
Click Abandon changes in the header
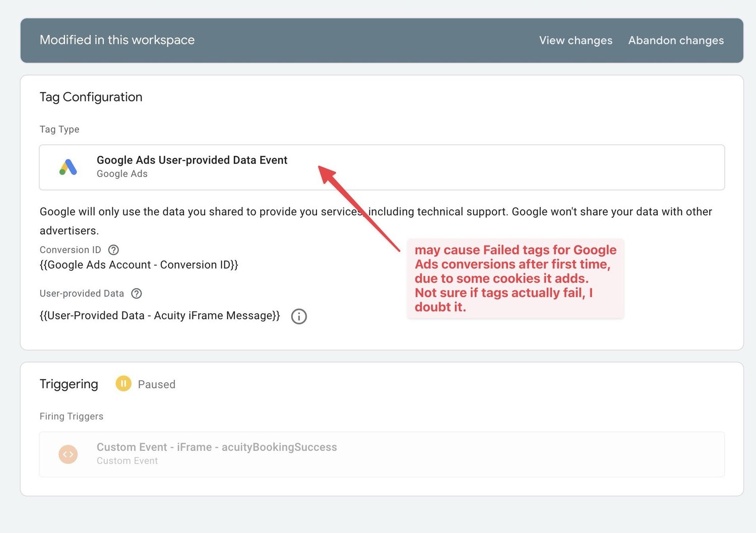676,40
